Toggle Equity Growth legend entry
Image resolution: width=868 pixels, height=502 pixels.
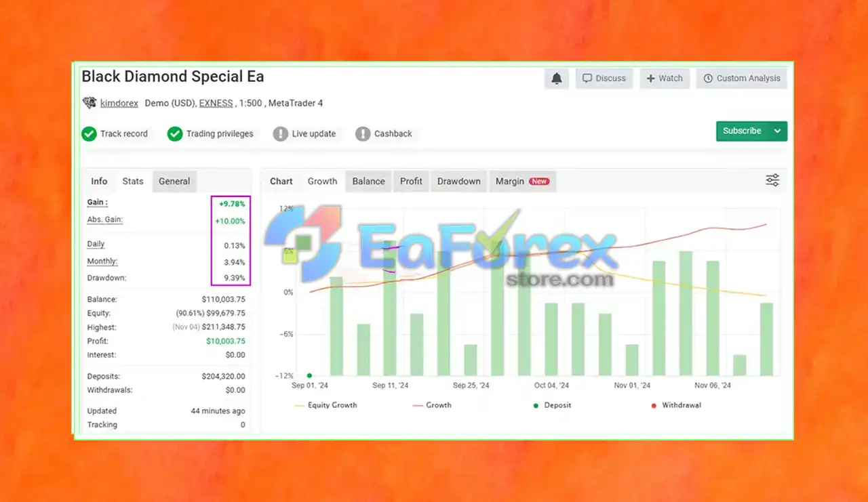pyautogui.click(x=325, y=405)
